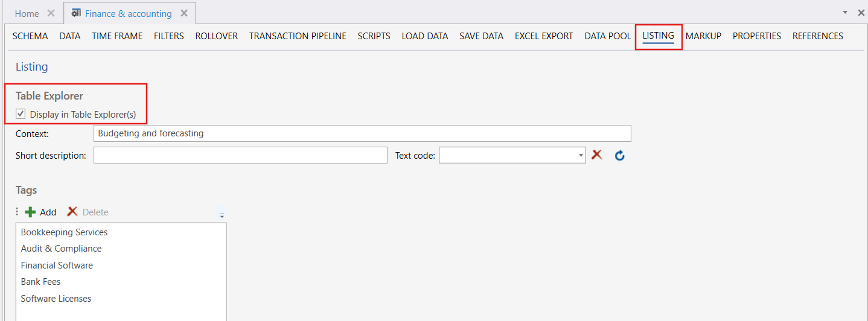
Task: Switch to the Home document tab
Action: [27, 13]
